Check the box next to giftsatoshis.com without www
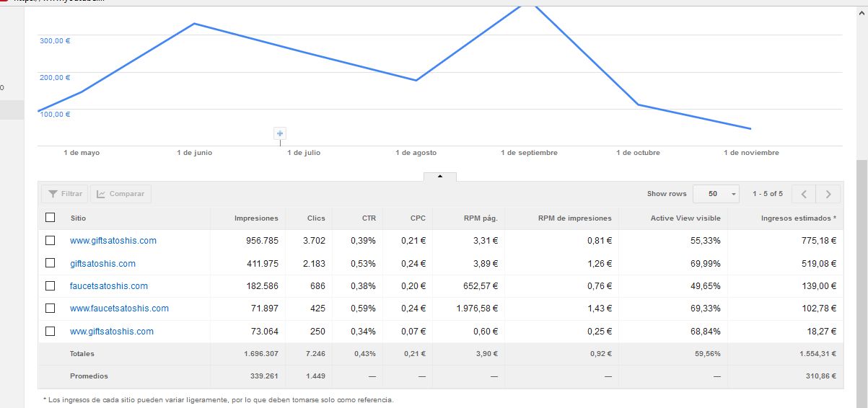 50,264
